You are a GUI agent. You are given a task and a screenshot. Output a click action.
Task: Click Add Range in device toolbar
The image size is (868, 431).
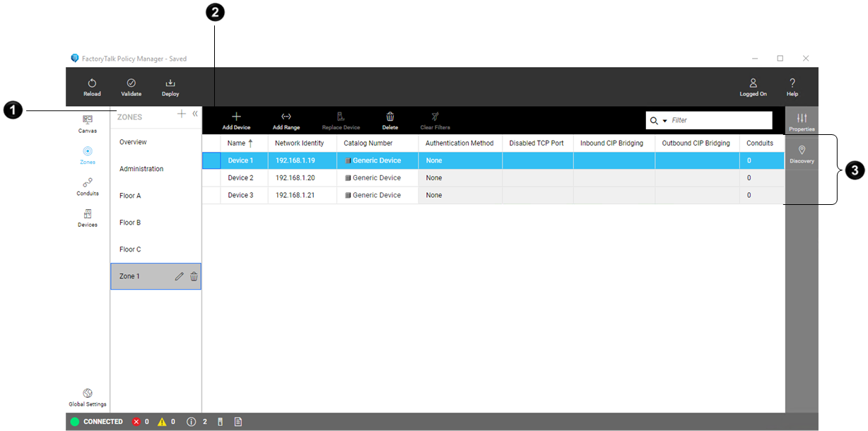pyautogui.click(x=286, y=117)
